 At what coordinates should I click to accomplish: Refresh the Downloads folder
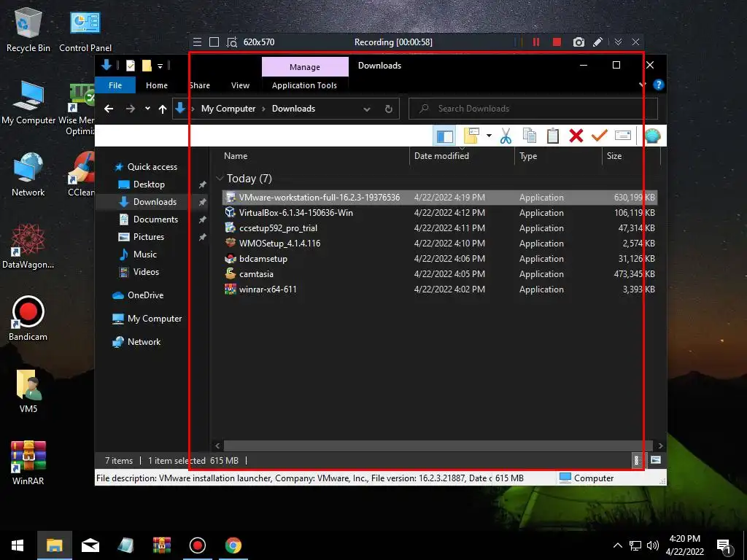click(389, 109)
